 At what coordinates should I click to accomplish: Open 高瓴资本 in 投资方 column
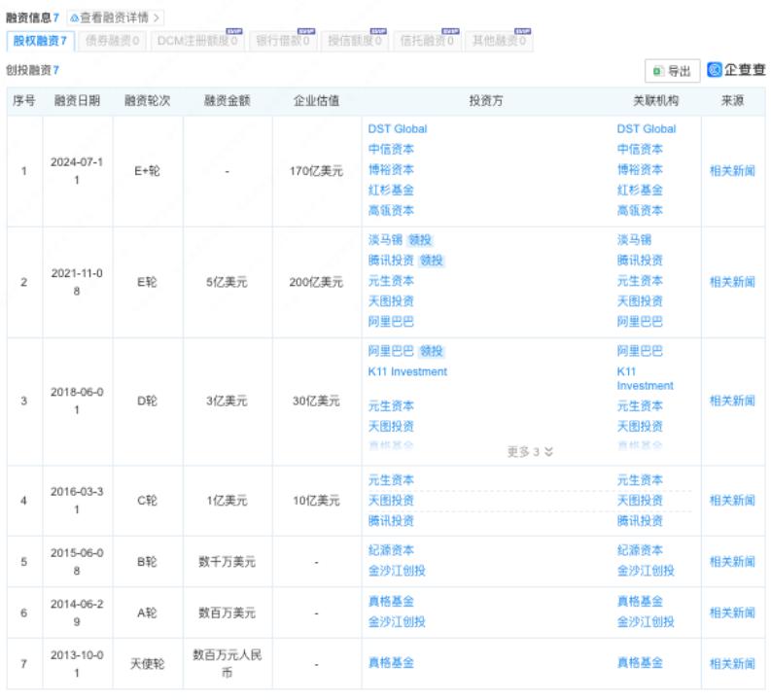coord(391,210)
